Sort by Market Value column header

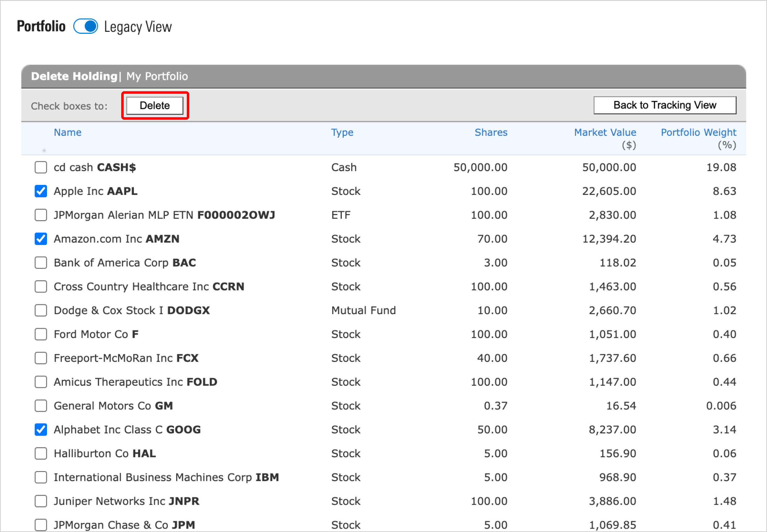[x=605, y=132]
